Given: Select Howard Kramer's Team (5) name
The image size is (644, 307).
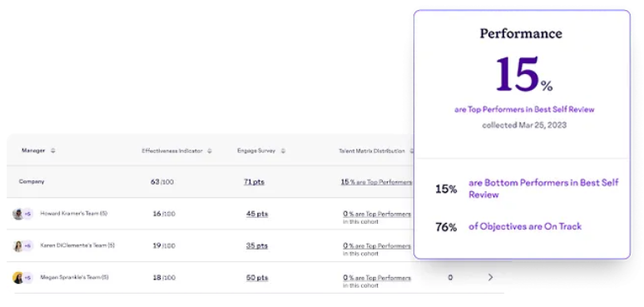Looking at the screenshot, I should [74, 214].
